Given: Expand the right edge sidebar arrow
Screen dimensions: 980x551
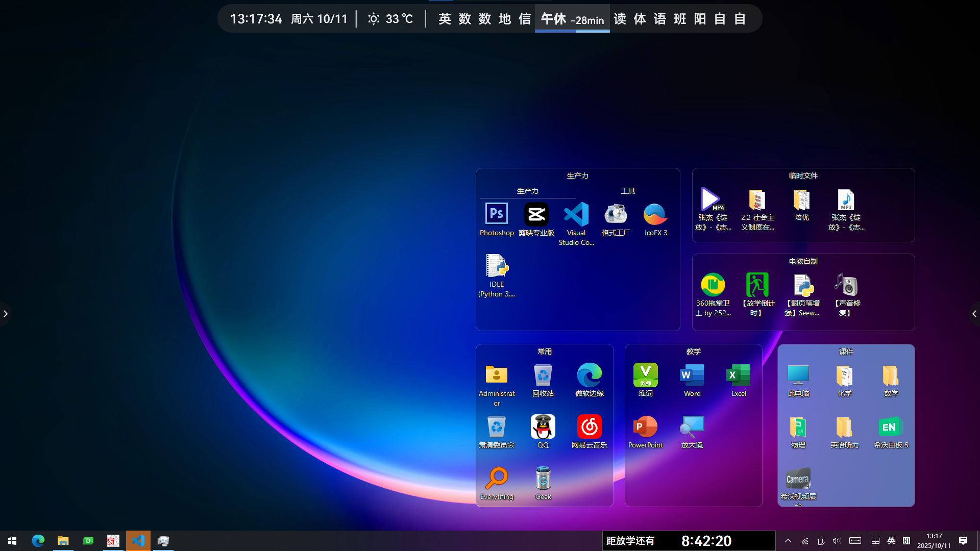Looking at the screenshot, I should tap(974, 313).
